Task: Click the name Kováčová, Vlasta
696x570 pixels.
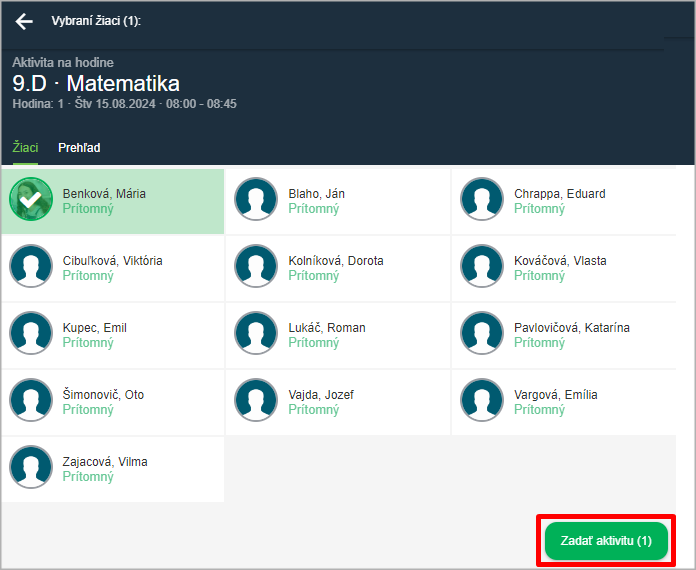Action: point(560,261)
